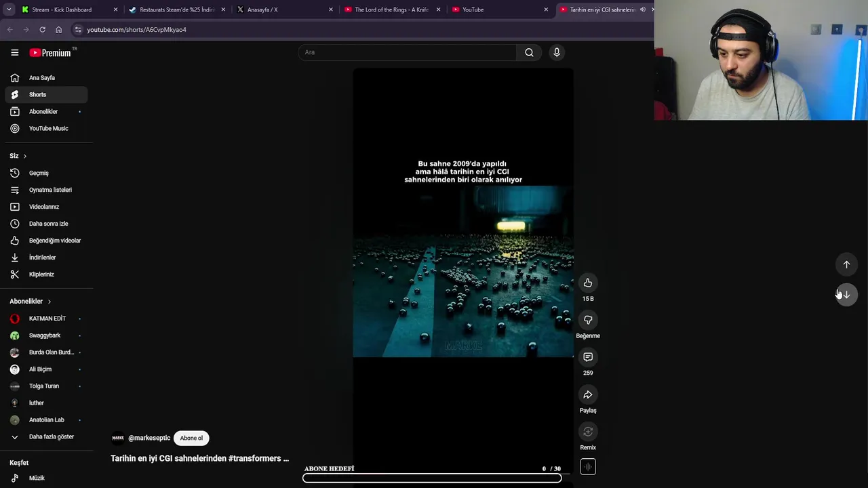Expand the Siz section chevron
Screen dimensions: 868x488
25,156
